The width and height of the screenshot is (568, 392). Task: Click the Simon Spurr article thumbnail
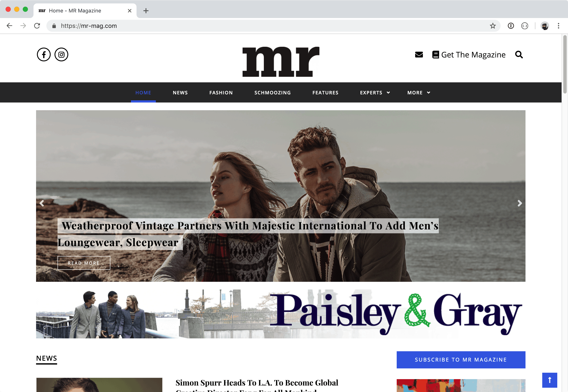(x=99, y=385)
